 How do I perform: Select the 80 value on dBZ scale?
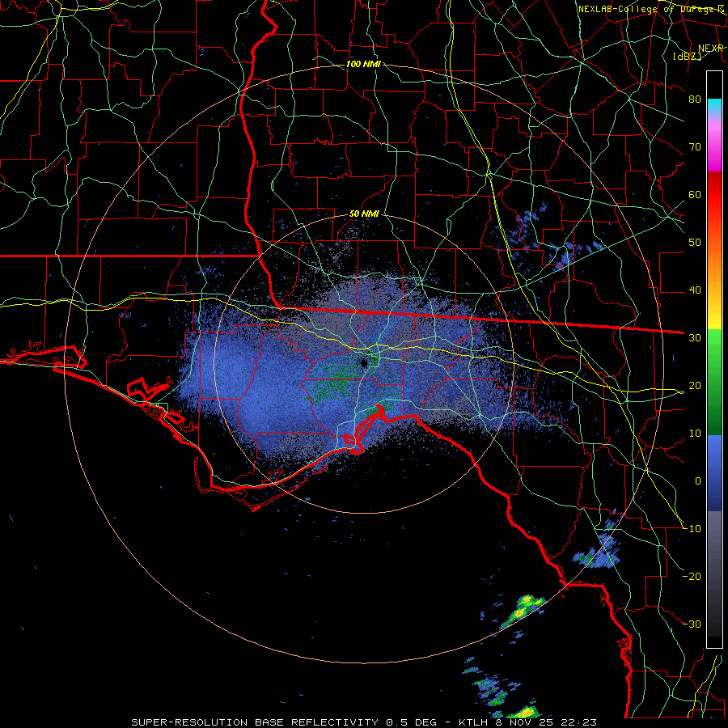695,99
